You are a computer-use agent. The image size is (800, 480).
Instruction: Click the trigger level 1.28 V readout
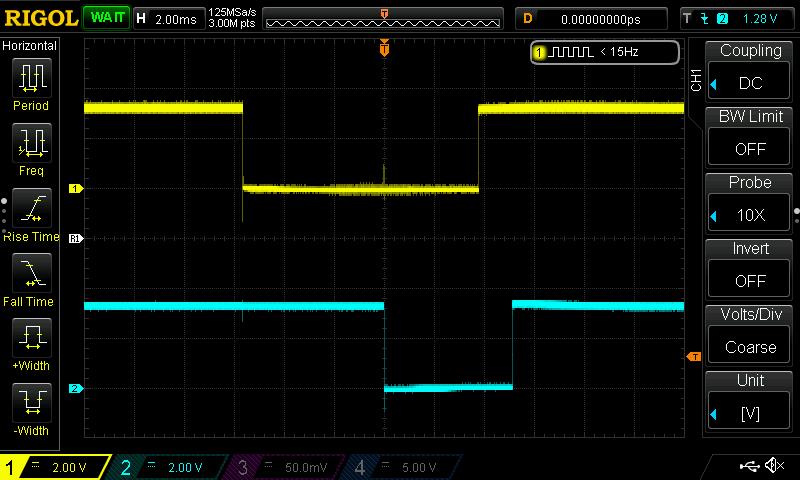pyautogui.click(x=760, y=19)
